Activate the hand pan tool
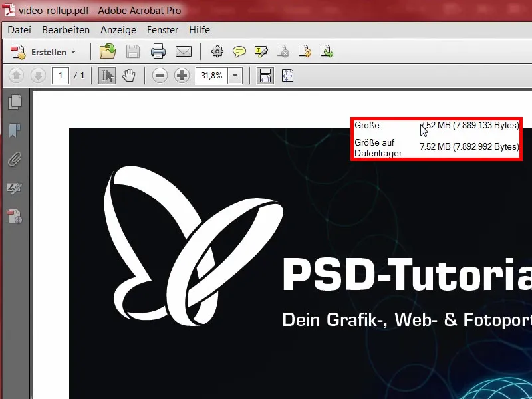The image size is (532, 399). coord(129,76)
